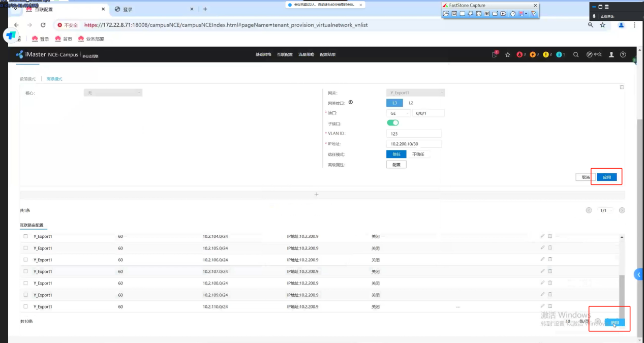Check the 10.2.108.0/24 row checkbox
The height and width of the screenshot is (343, 644).
point(25,283)
